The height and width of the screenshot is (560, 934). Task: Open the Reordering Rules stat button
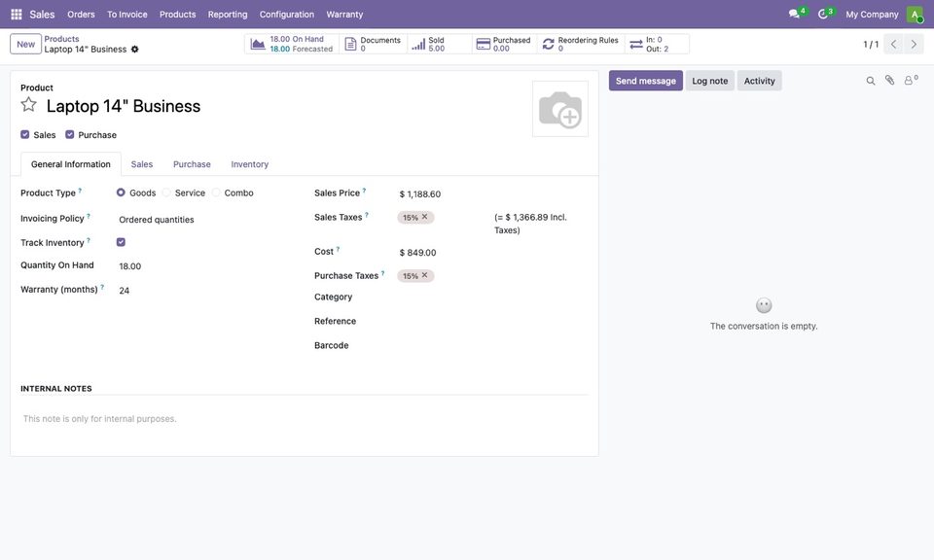point(581,44)
